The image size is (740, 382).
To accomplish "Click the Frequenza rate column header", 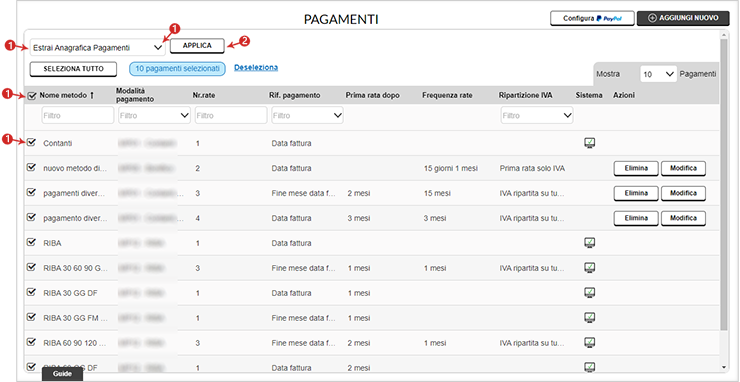I will [x=446, y=95].
